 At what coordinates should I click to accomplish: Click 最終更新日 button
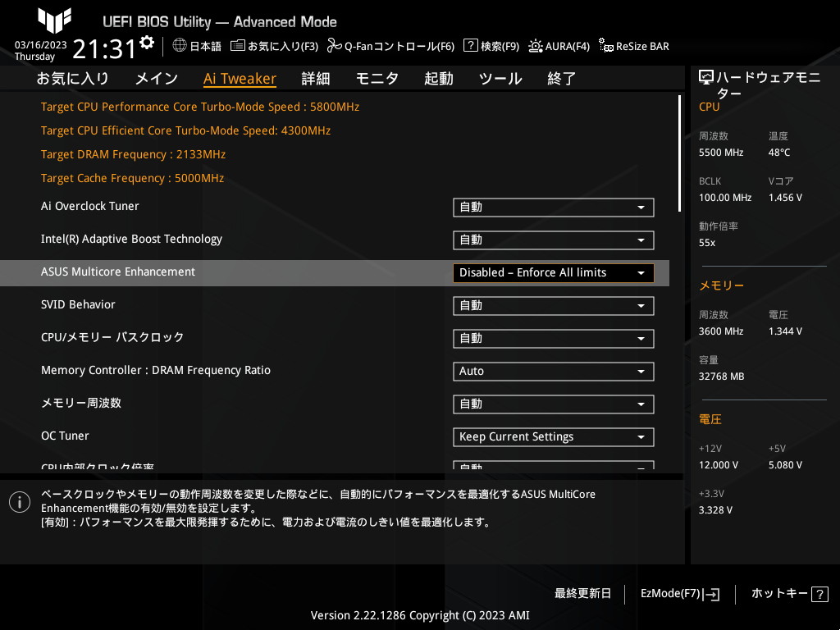(583, 593)
